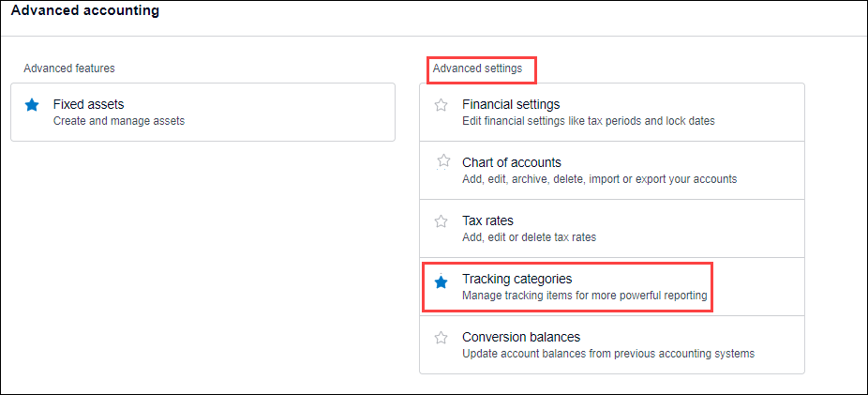Screen dimensions: 868x395
Task: Star the Financial settings item
Action: click(441, 105)
